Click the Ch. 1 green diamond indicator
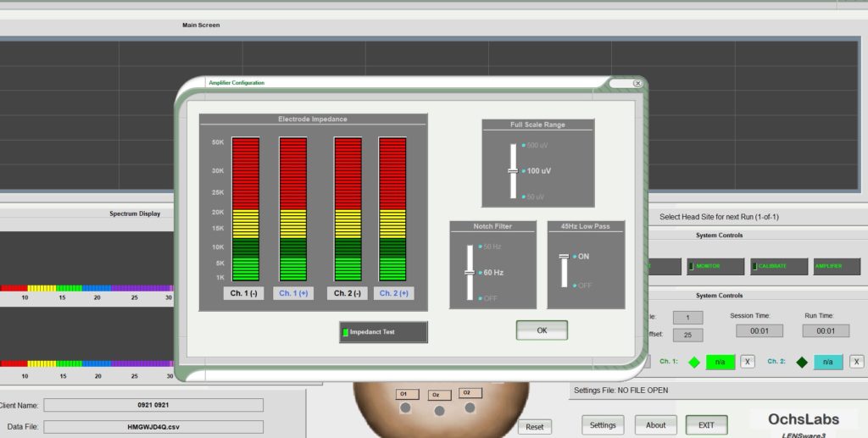 (694, 362)
